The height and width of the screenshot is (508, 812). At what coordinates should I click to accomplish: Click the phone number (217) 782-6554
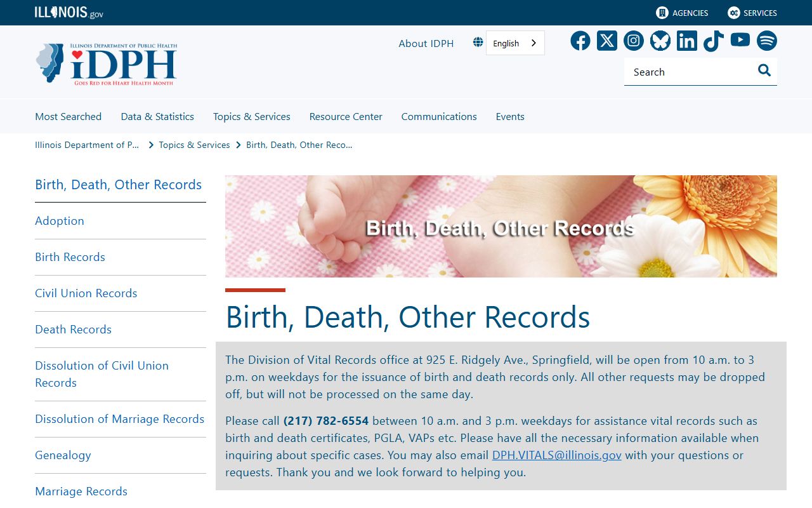[x=326, y=421]
